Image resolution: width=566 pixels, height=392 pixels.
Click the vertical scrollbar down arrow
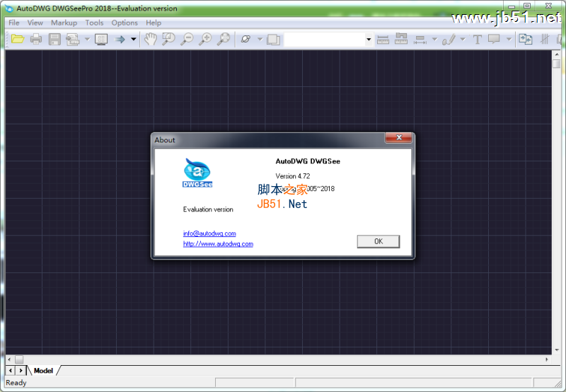[557, 350]
